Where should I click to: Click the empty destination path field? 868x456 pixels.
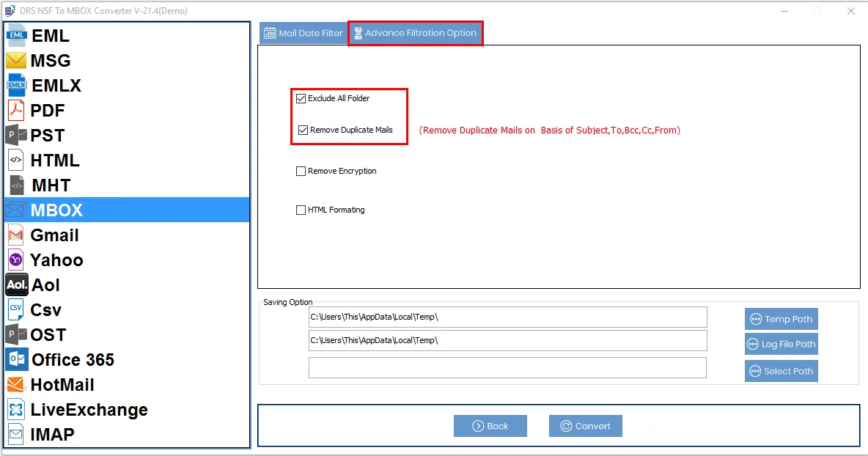507,368
